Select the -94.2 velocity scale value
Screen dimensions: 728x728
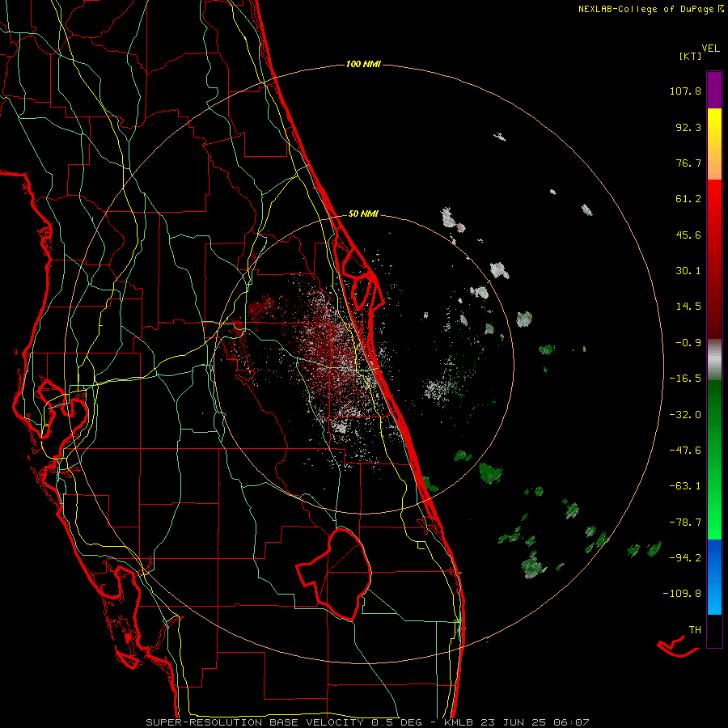pos(685,557)
